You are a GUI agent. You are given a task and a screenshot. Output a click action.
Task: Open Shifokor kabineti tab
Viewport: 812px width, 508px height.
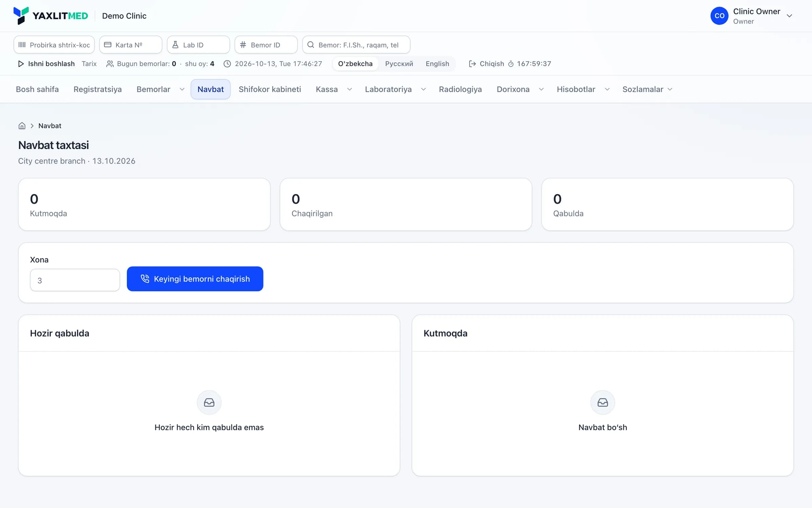click(270, 89)
